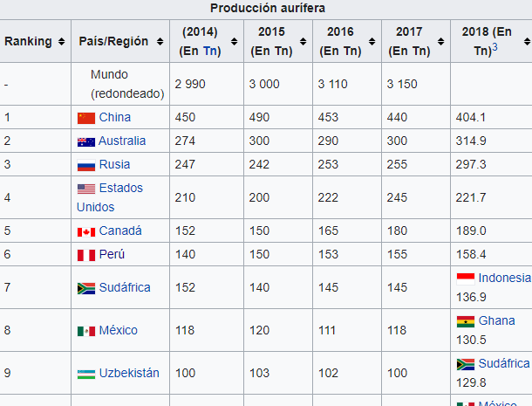532x406 pixels.
Task: Click the Uzbekistán flag icon
Action: click(x=86, y=374)
